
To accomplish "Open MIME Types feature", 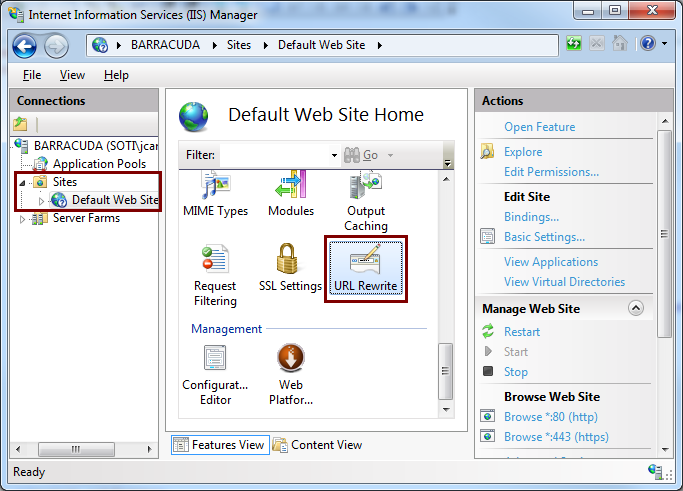I will [215, 195].
